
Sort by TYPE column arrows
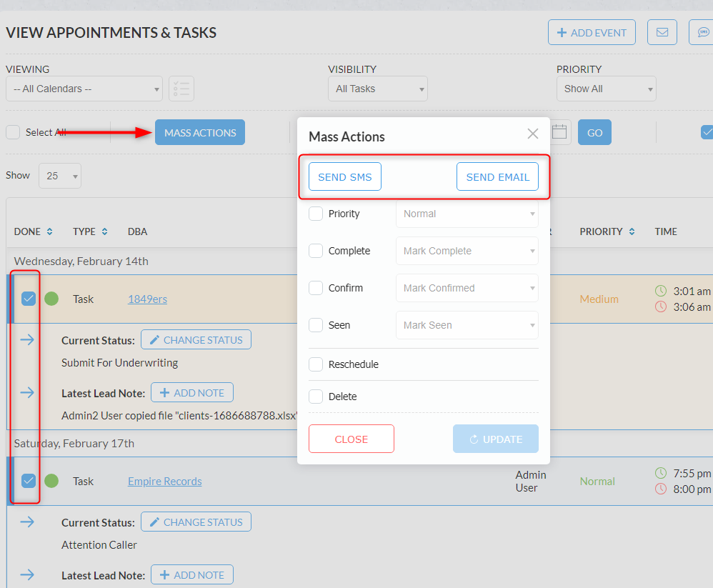(x=104, y=231)
